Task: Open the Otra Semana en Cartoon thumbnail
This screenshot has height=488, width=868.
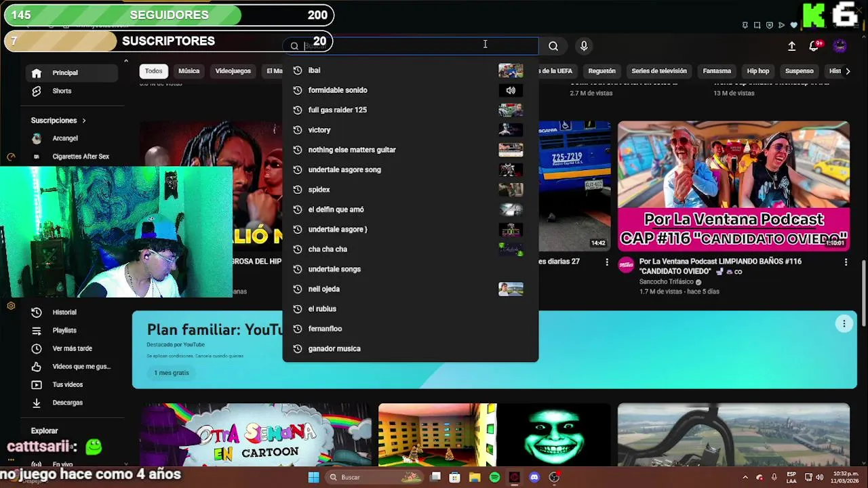Action: (x=256, y=434)
